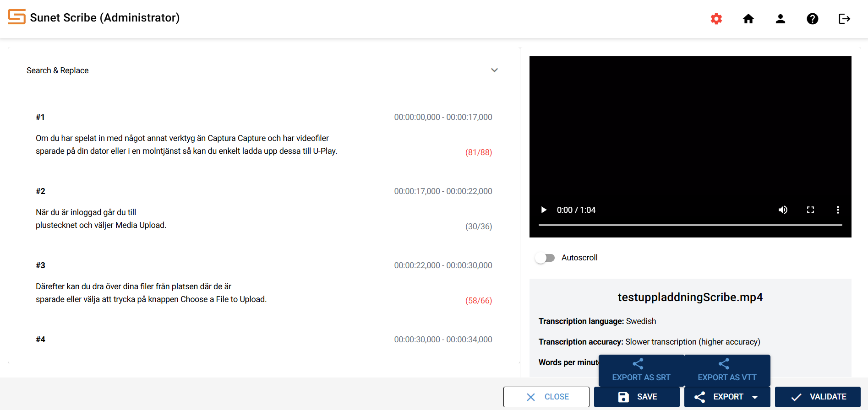
Task: Choose Export as VTT
Action: pyautogui.click(x=727, y=371)
